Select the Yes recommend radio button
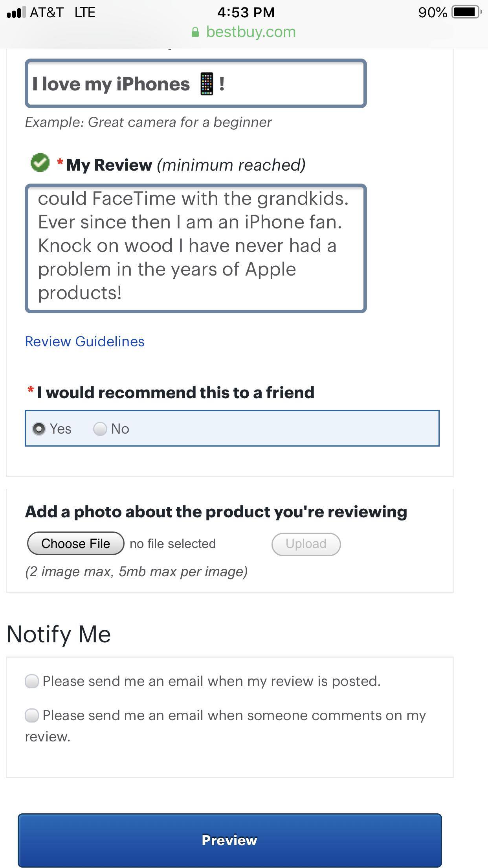Image resolution: width=488 pixels, height=868 pixels. tap(39, 428)
